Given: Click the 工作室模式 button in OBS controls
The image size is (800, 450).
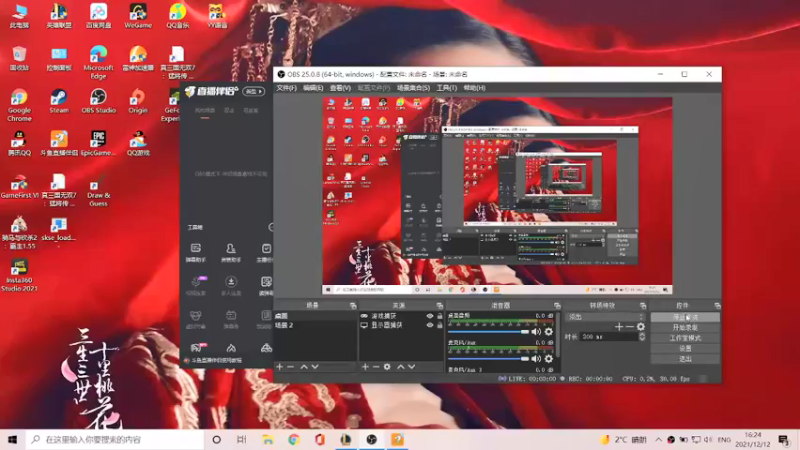Looking at the screenshot, I should pos(685,338).
